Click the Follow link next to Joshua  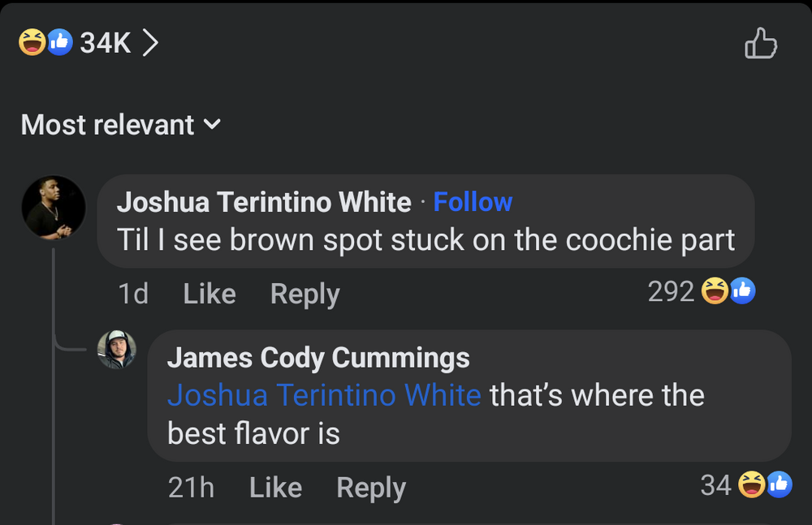(473, 201)
